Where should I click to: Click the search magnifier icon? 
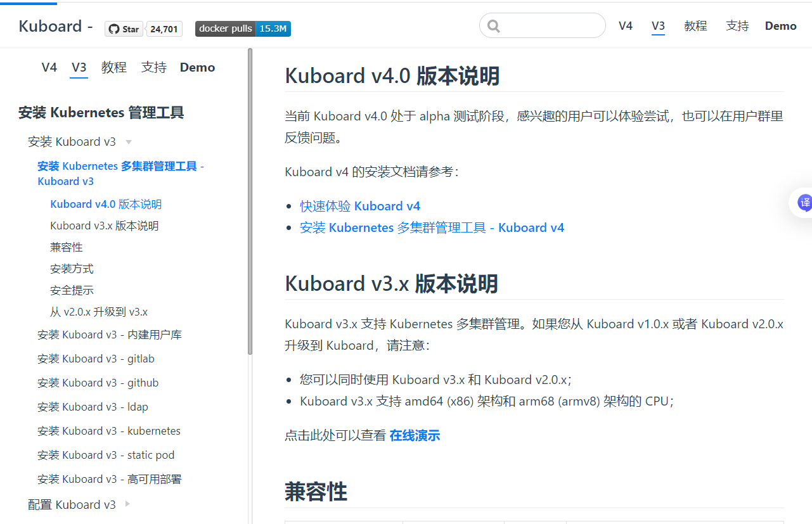pyautogui.click(x=494, y=26)
